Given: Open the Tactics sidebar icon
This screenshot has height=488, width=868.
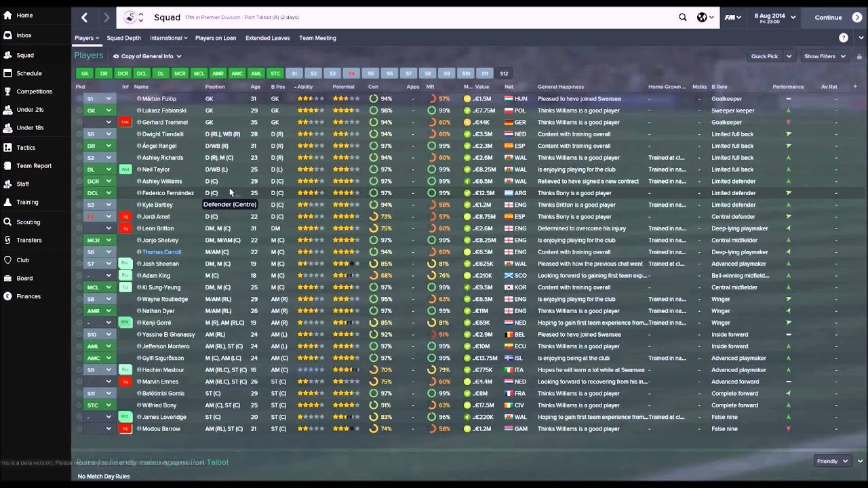Looking at the screenshot, I should pos(7,147).
